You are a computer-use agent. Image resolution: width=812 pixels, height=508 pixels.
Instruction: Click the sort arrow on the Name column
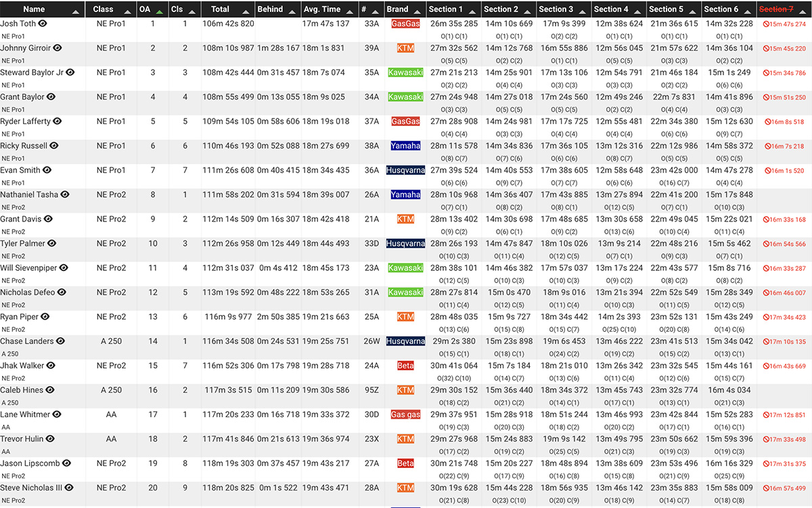point(76,12)
